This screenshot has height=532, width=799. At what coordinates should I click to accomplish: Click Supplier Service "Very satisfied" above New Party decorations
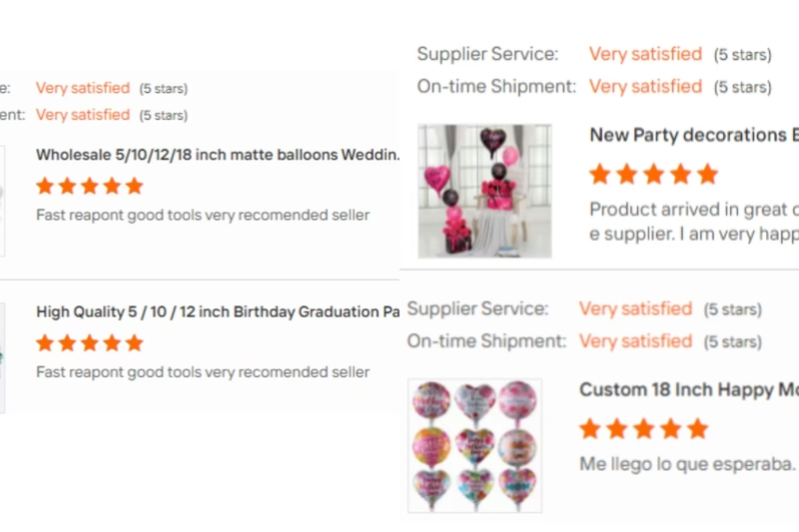[645, 54]
